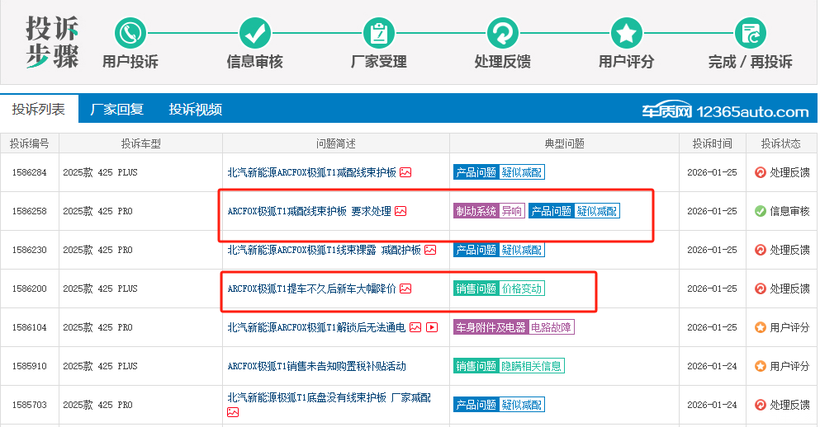Play video icon in complaint 1586104 row
820x427 pixels.
click(x=431, y=327)
